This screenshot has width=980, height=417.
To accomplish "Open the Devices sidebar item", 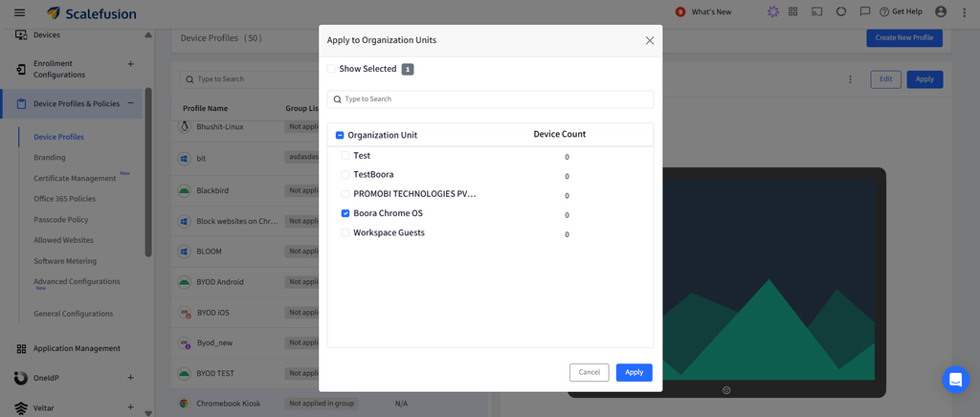I will click(x=47, y=35).
